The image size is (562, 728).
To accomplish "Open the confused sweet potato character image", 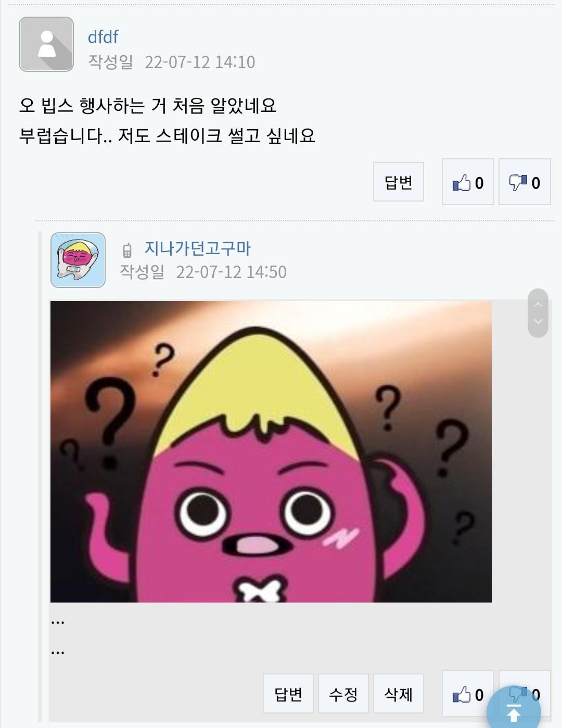I will pos(271,451).
